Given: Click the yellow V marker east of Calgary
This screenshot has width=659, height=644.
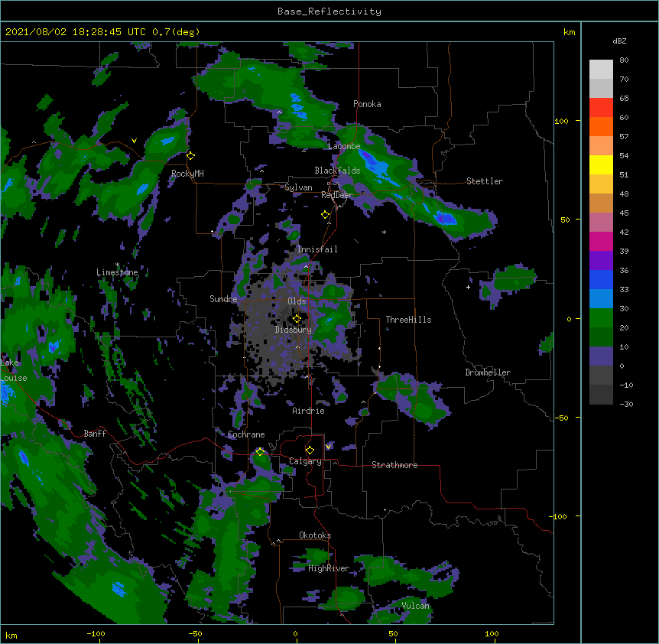Looking at the screenshot, I should (328, 447).
